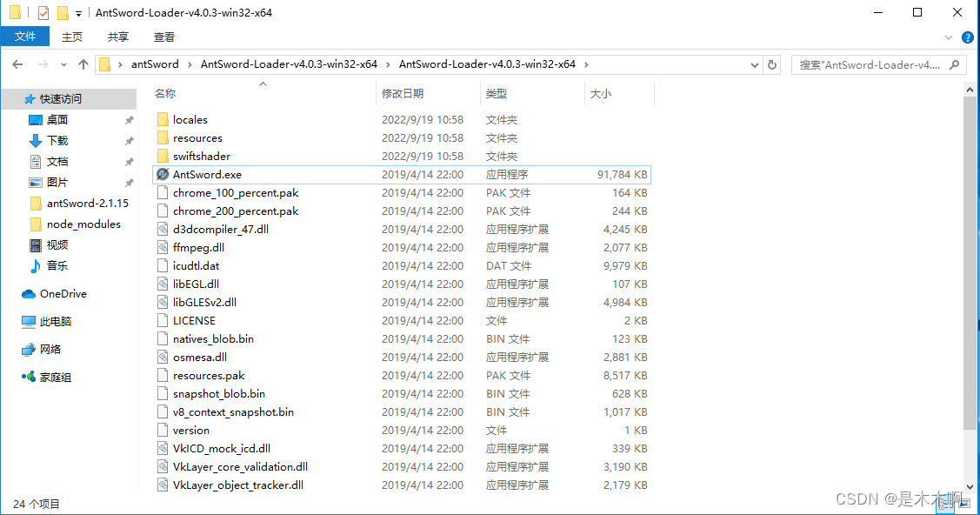Open Pictures (图片) in quick access
Viewport: 980px width, 515px height.
point(57,182)
